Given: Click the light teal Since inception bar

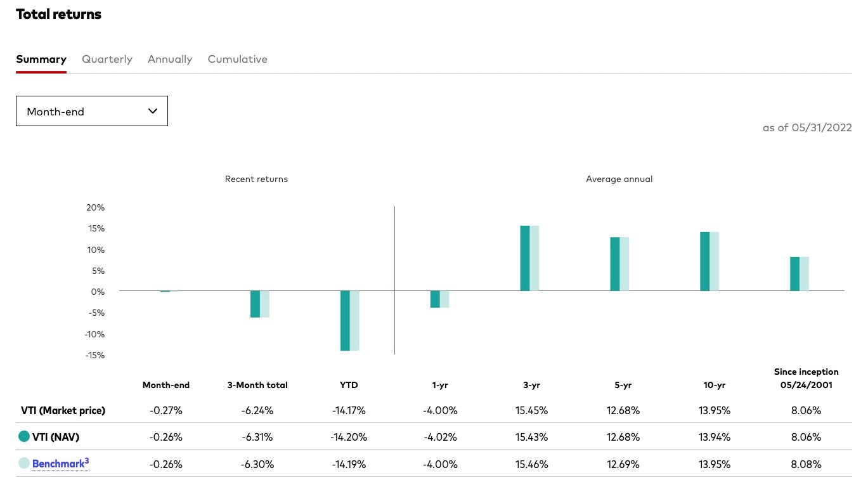Looking at the screenshot, I should pyautogui.click(x=804, y=274).
